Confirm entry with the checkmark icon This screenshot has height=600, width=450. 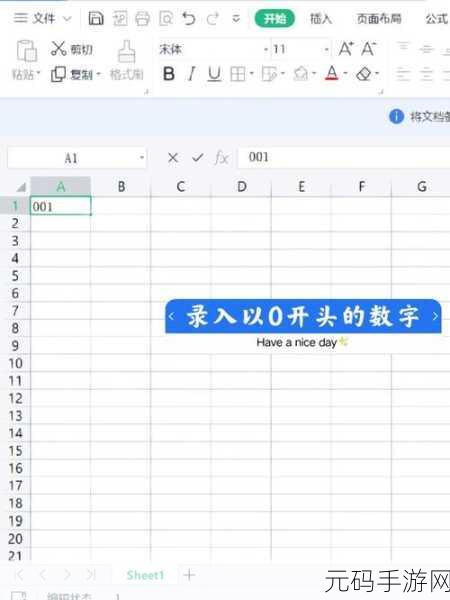pos(197,158)
